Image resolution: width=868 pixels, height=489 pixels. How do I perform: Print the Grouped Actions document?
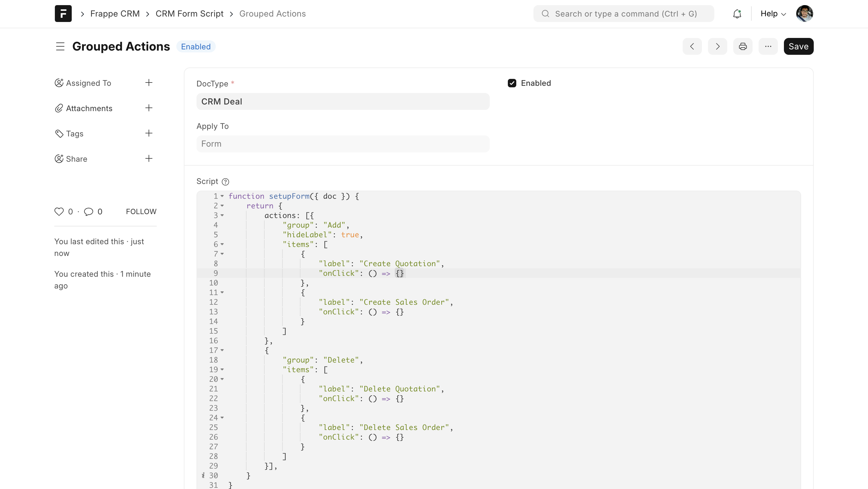(743, 46)
